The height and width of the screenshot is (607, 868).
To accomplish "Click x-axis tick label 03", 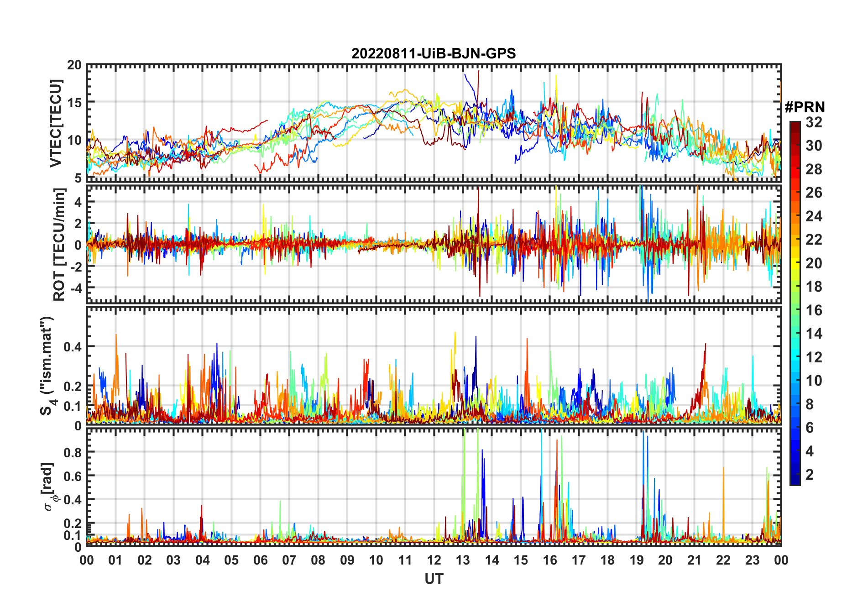I will click(173, 560).
